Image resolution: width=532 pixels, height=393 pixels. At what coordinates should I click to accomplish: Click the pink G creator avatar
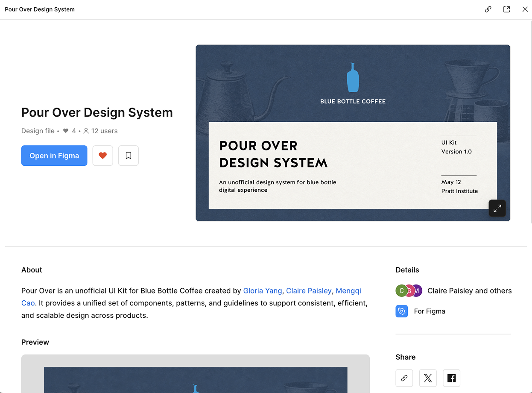[x=409, y=291]
